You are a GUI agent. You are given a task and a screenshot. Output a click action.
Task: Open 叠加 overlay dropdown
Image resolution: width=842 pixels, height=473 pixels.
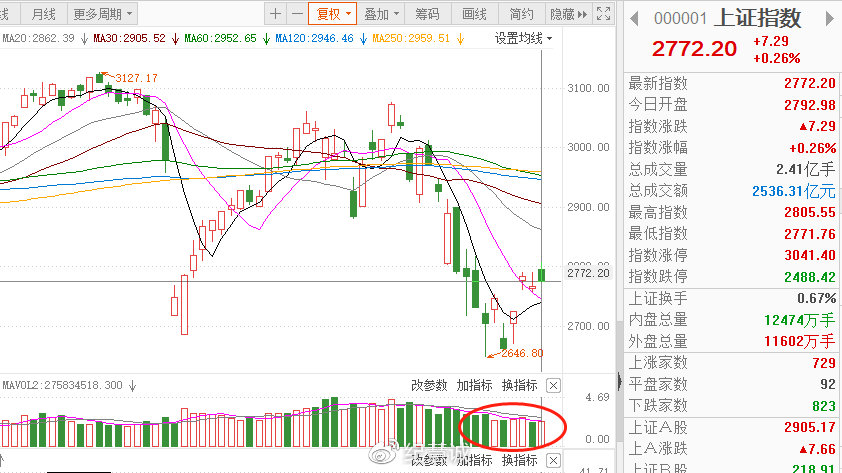click(x=381, y=14)
